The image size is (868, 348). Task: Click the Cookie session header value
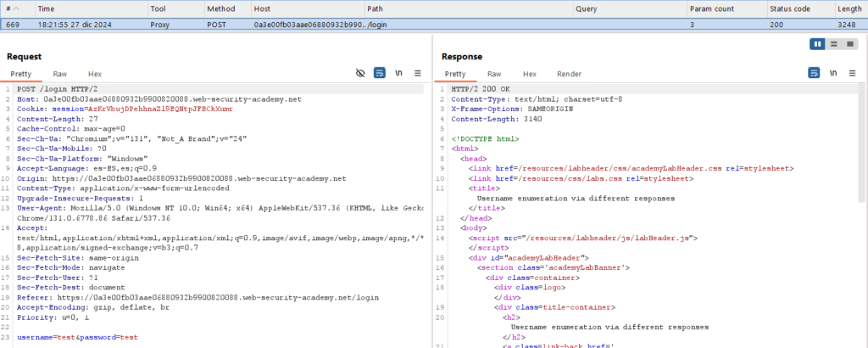pyautogui.click(x=160, y=109)
